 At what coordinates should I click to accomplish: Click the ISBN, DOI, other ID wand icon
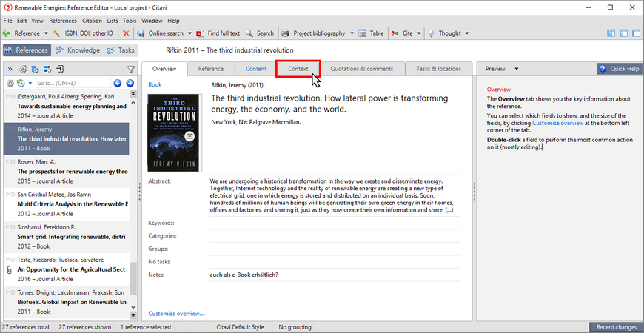[57, 33]
